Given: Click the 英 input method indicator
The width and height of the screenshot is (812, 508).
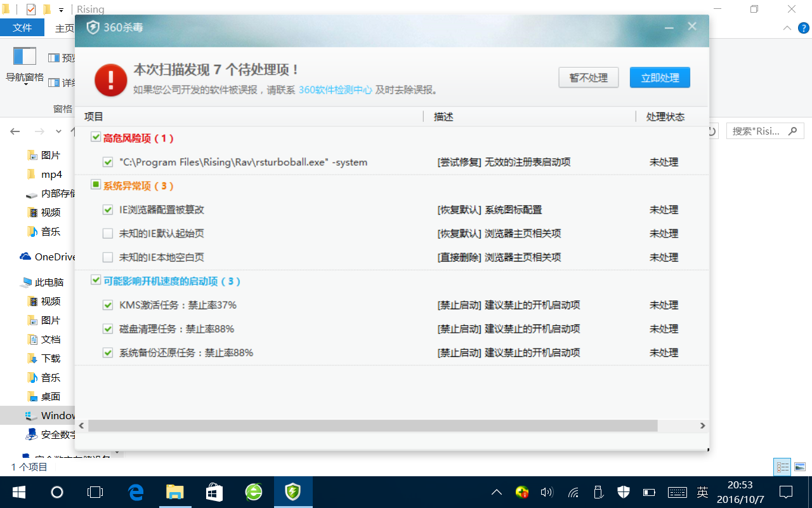Looking at the screenshot, I should [703, 492].
